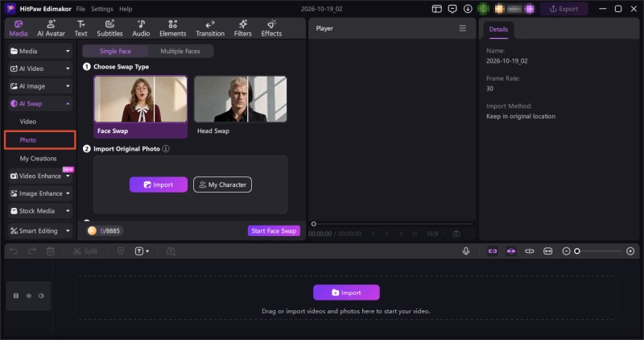Click the shield marker icon in timeline toolbar

[x=121, y=251]
